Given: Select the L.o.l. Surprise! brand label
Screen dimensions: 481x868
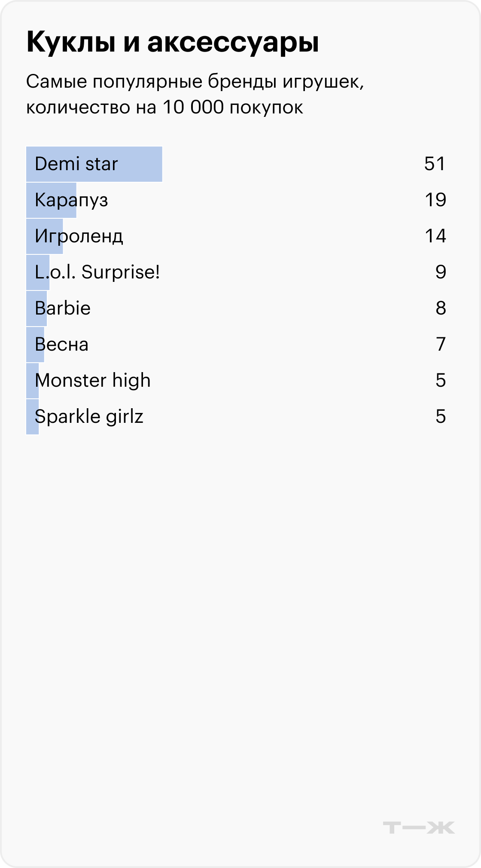Looking at the screenshot, I should (x=97, y=272).
